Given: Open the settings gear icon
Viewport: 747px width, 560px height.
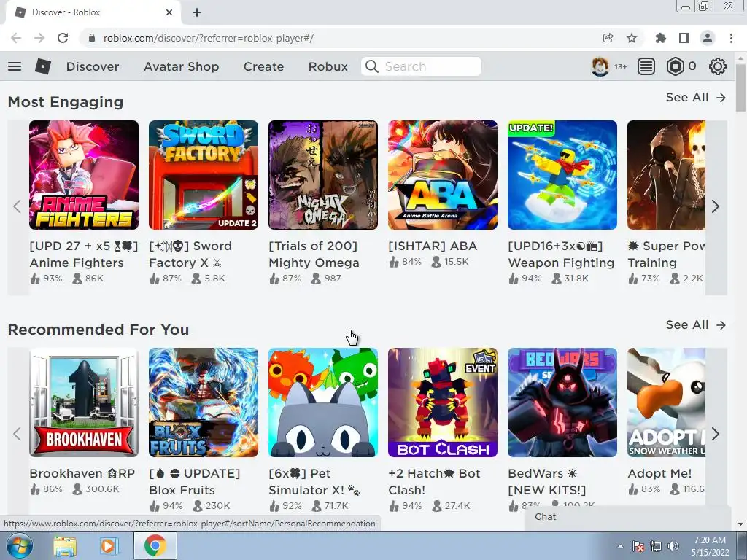Looking at the screenshot, I should click(718, 66).
